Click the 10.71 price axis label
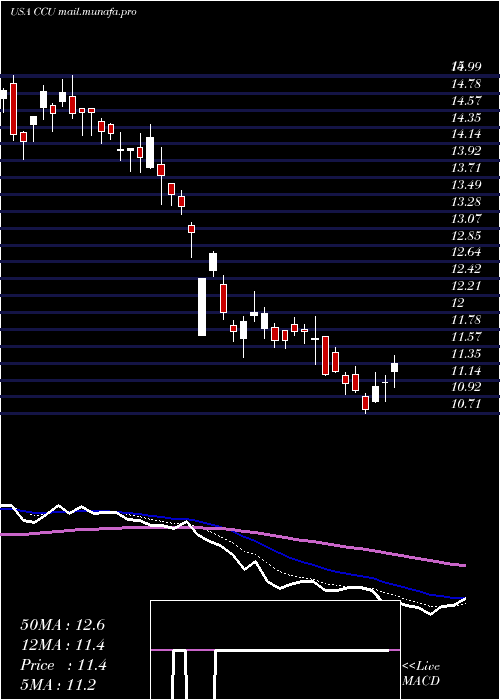 (466, 404)
